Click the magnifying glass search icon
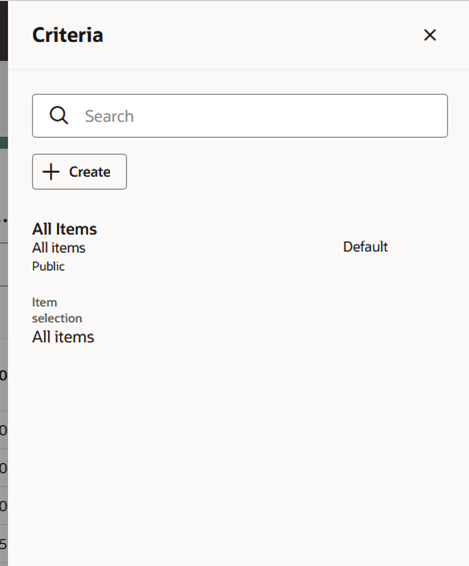The width and height of the screenshot is (469, 566). coord(58,116)
